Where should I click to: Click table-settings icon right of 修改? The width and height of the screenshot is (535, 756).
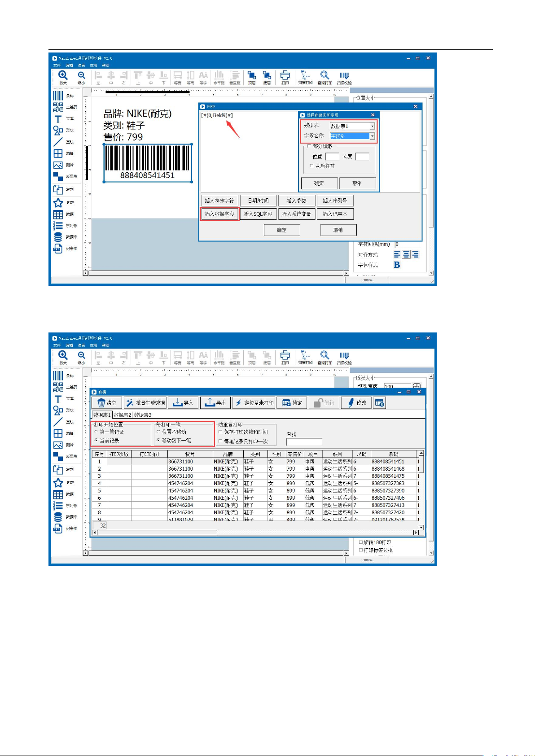coord(379,403)
